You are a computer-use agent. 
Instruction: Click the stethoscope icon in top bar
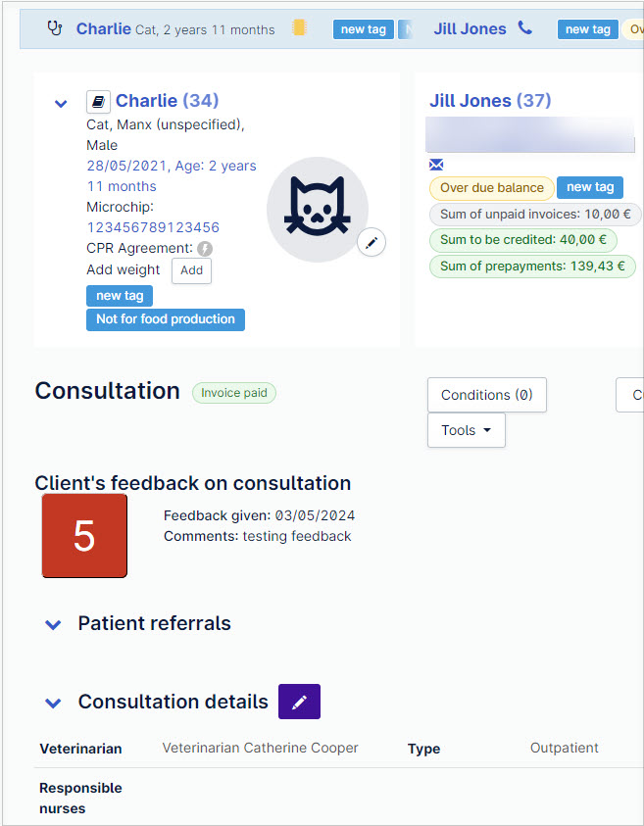[55, 28]
